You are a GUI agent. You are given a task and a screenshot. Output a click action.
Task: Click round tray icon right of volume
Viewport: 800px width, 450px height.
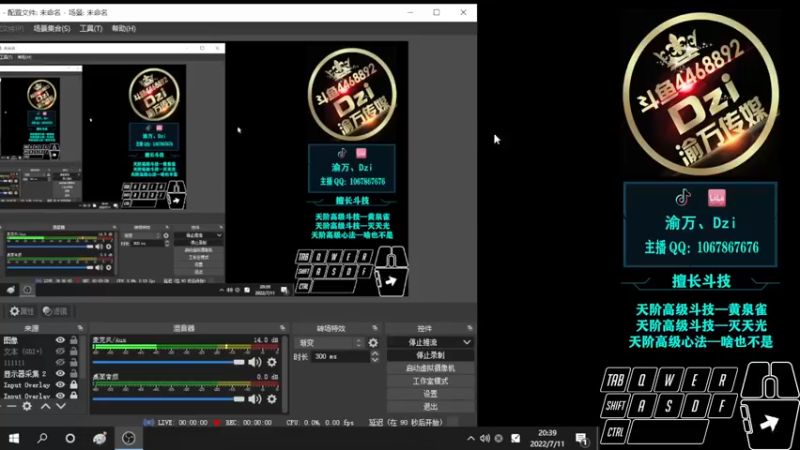[x=498, y=438]
